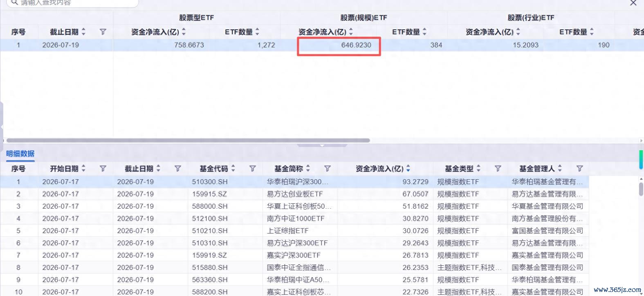Viewport: 644px width, 296px height.
Task: Click fund name 嘉实沪深300ETF
Action: coord(294,255)
